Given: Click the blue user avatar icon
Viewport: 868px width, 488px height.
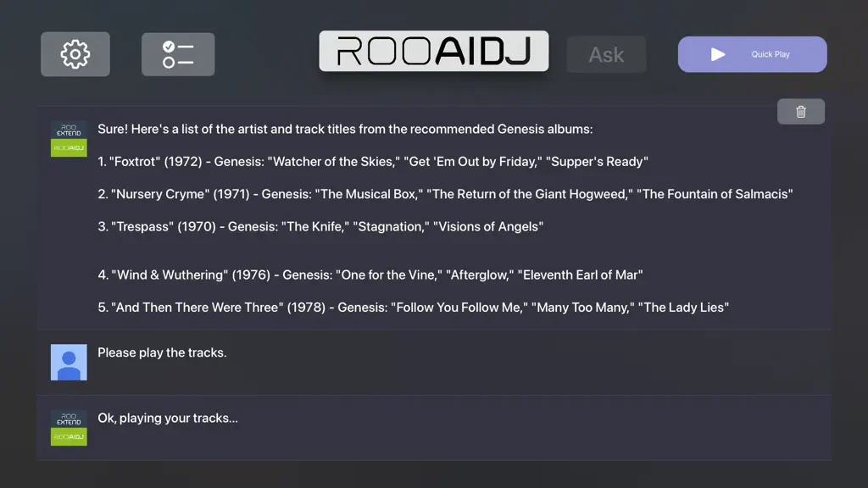Looking at the screenshot, I should [69, 363].
